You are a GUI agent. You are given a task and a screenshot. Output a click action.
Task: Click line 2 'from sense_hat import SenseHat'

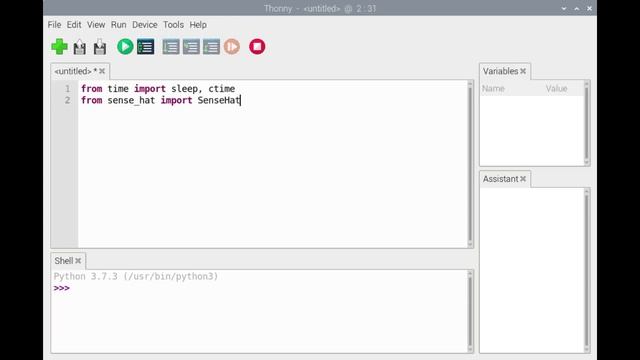point(160,100)
